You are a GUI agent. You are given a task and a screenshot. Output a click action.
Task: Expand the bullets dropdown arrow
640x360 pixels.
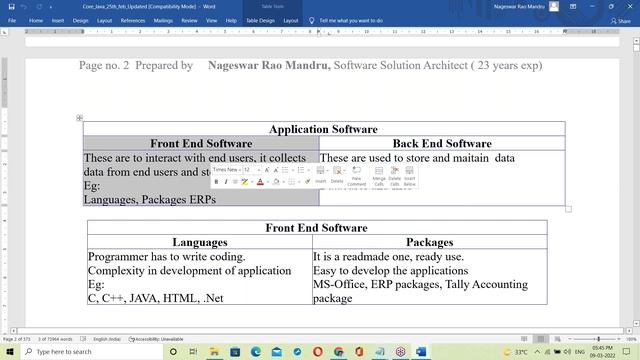(x=293, y=170)
